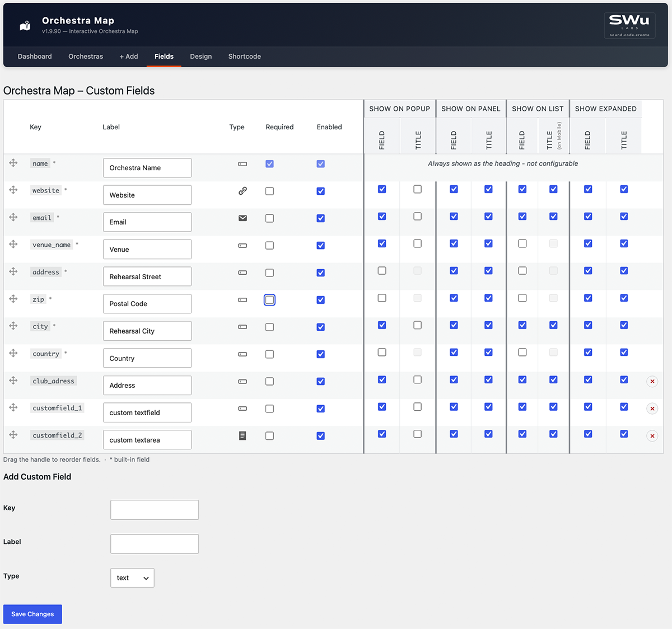Enable list field display for country
This screenshot has height=629, width=672.
[522, 353]
